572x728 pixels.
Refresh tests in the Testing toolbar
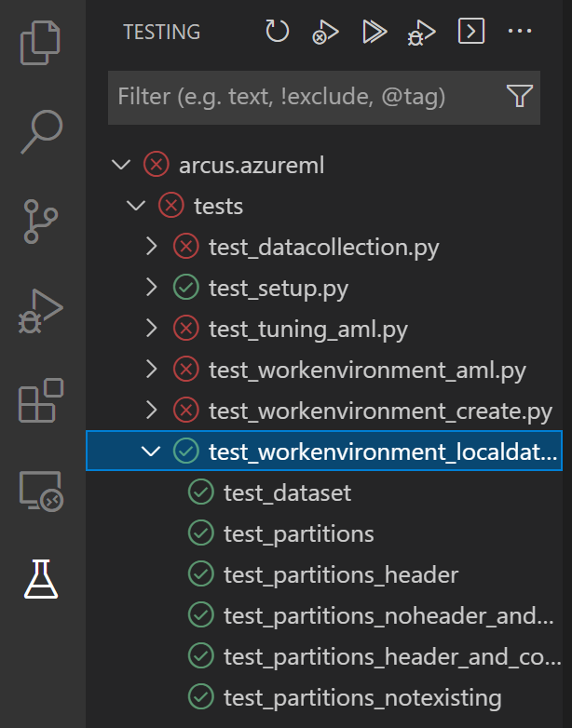(278, 32)
